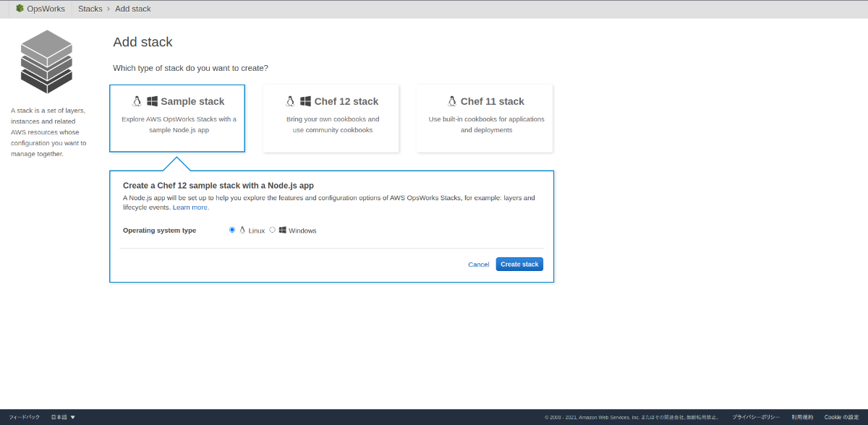Choose the Chef 12 stack card
868x425 pixels.
click(x=331, y=118)
